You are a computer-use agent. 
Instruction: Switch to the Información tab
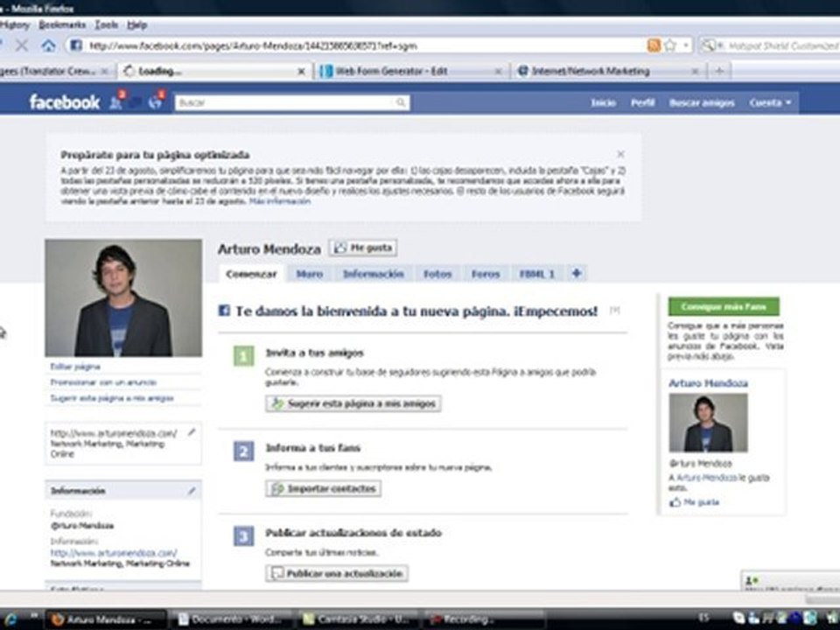pos(374,274)
